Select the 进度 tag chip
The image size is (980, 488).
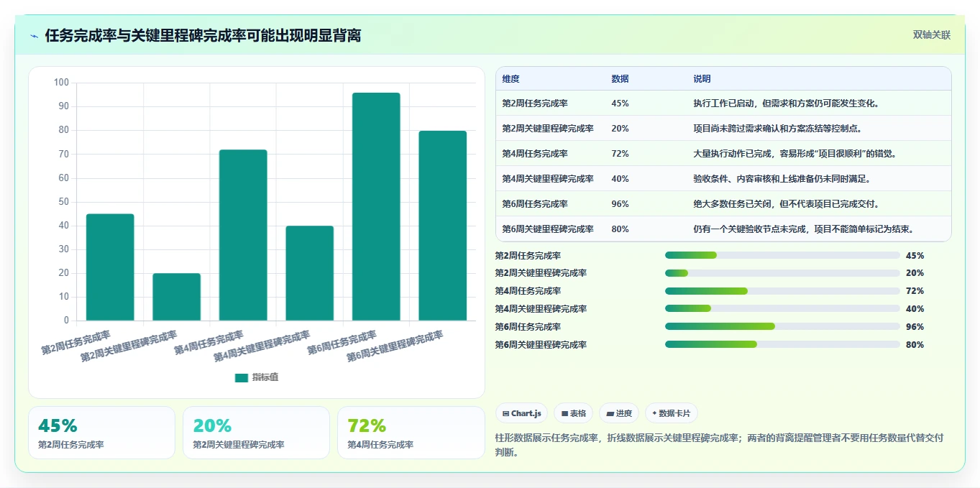[619, 413]
